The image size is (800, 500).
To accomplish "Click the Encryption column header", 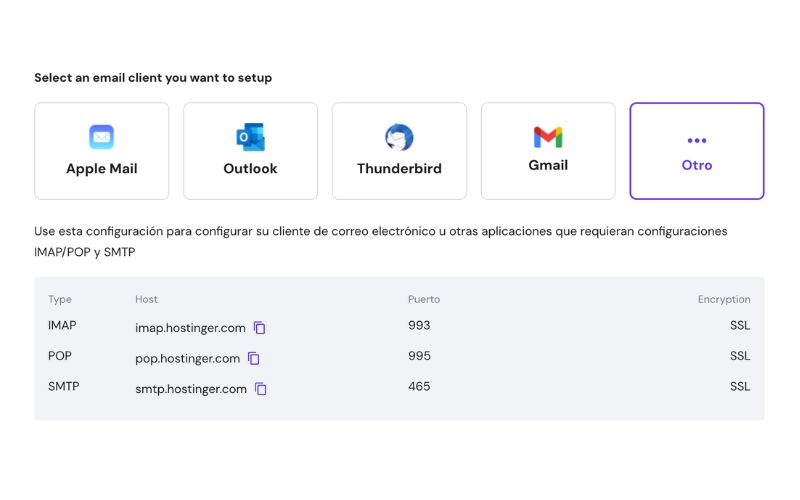I will pyautogui.click(x=724, y=299).
